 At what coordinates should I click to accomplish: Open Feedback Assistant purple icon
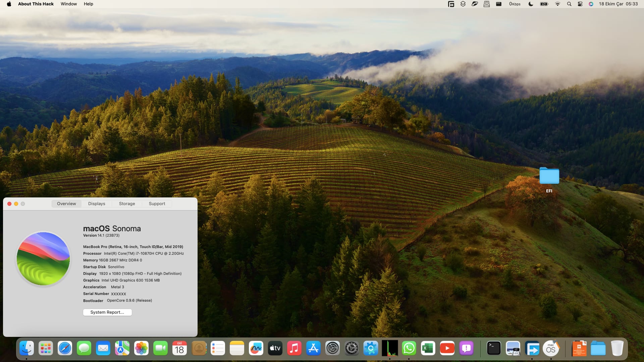click(x=466, y=348)
